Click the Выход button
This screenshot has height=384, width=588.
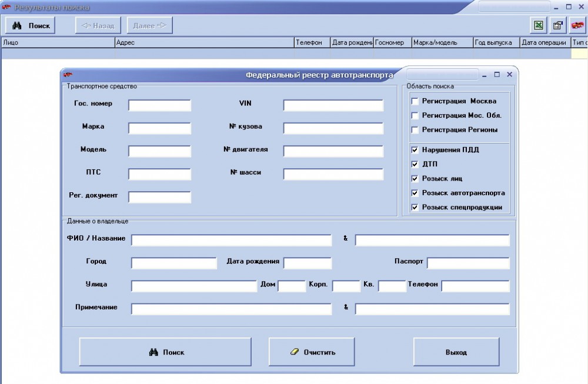pos(456,352)
